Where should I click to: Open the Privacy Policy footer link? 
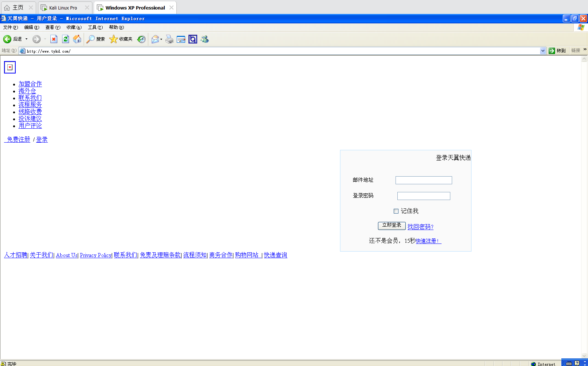pyautogui.click(x=96, y=255)
